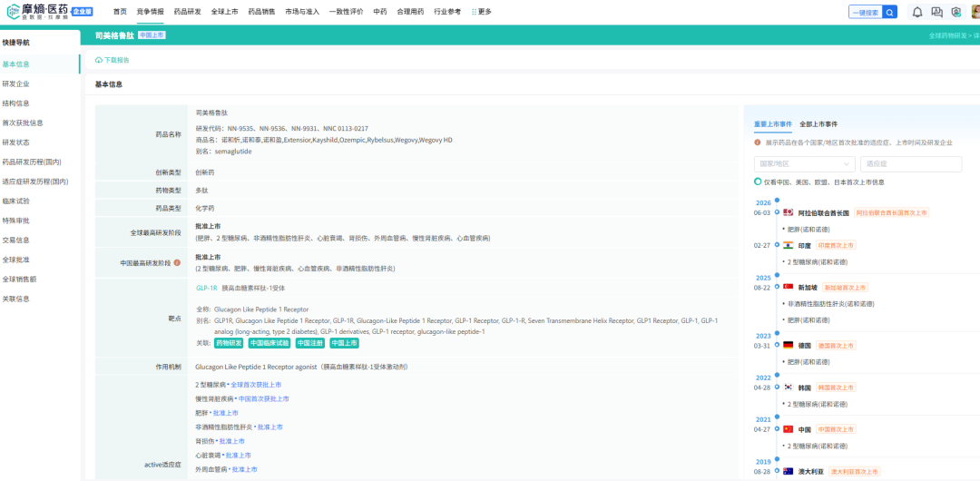
Task: Click the info icon beside 中国最高研发阶段
Action: 177,262
